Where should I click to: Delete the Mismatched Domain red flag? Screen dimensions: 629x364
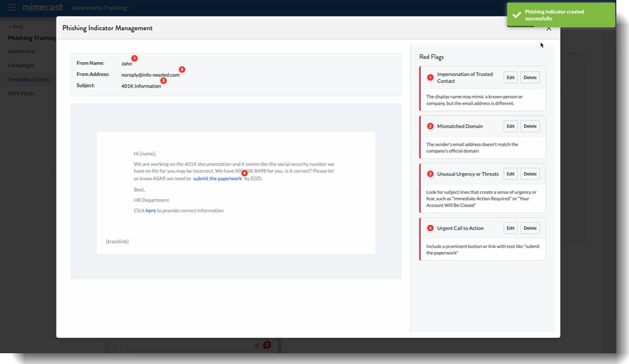[529, 126]
